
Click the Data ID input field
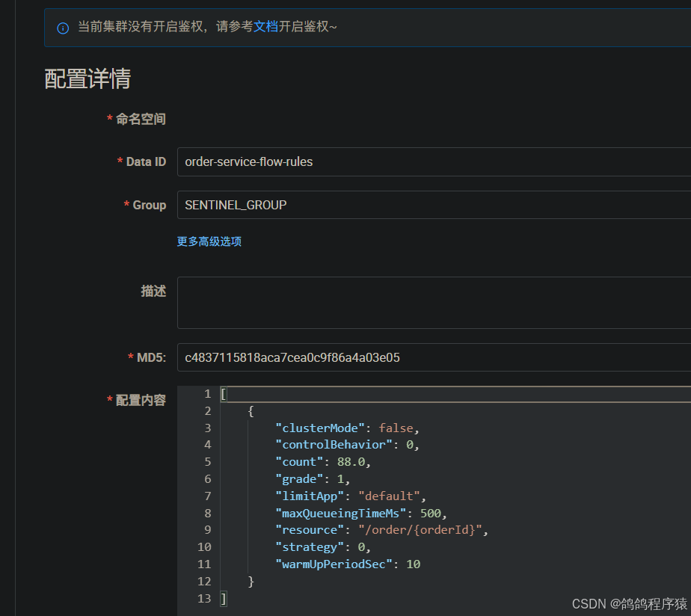[x=434, y=161]
